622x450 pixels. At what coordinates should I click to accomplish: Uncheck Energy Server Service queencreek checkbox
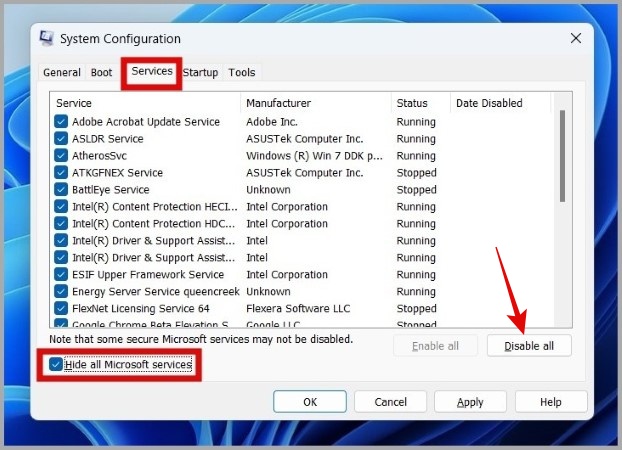click(61, 292)
